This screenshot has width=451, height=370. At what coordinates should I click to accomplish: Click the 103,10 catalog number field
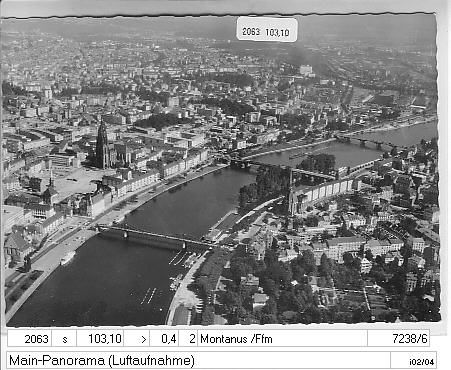pyautogui.click(x=100, y=339)
